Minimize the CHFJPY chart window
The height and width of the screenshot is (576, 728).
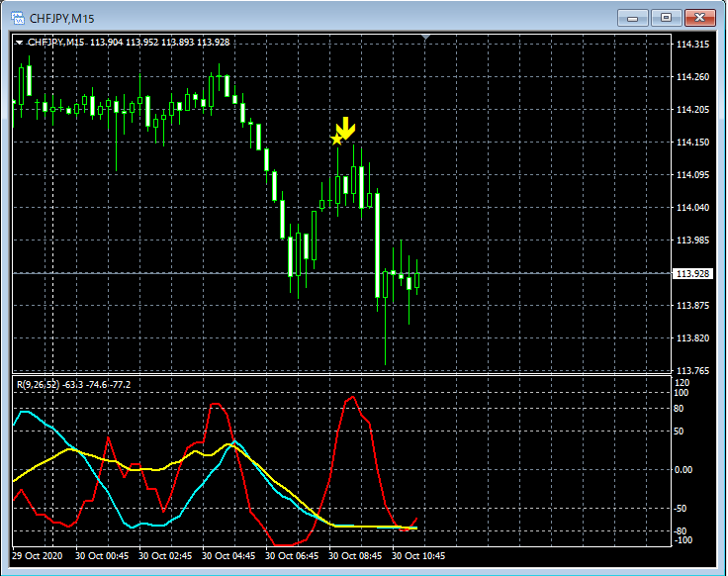pos(632,18)
